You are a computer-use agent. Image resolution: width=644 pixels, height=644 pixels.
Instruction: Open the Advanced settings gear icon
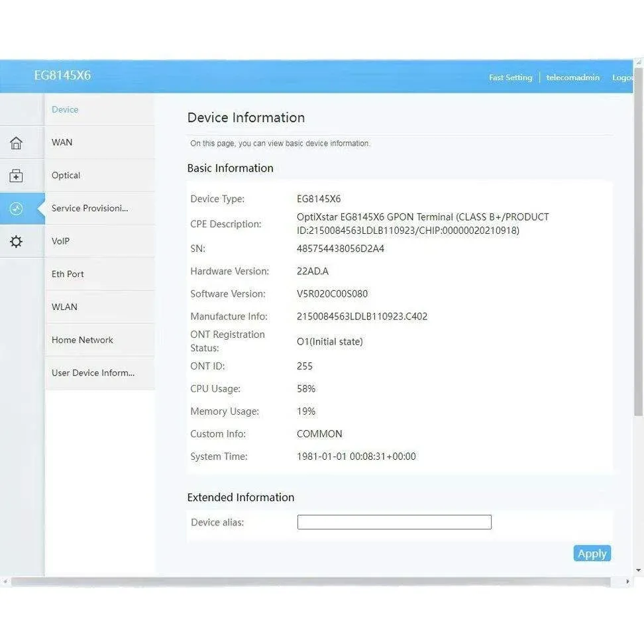coord(16,242)
